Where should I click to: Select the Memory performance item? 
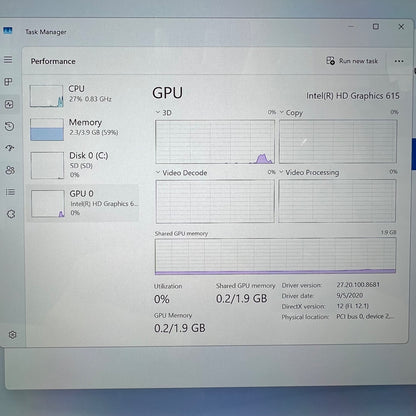pyautogui.click(x=83, y=129)
